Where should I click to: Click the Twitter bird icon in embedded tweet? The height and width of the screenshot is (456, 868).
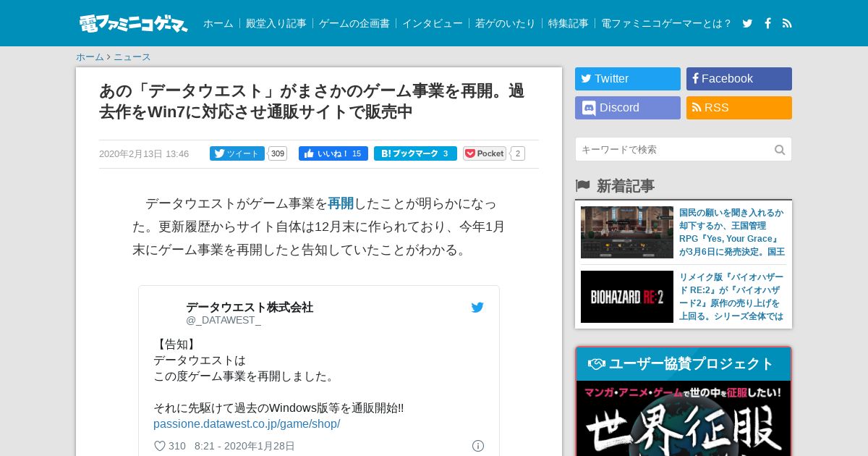pos(477,308)
